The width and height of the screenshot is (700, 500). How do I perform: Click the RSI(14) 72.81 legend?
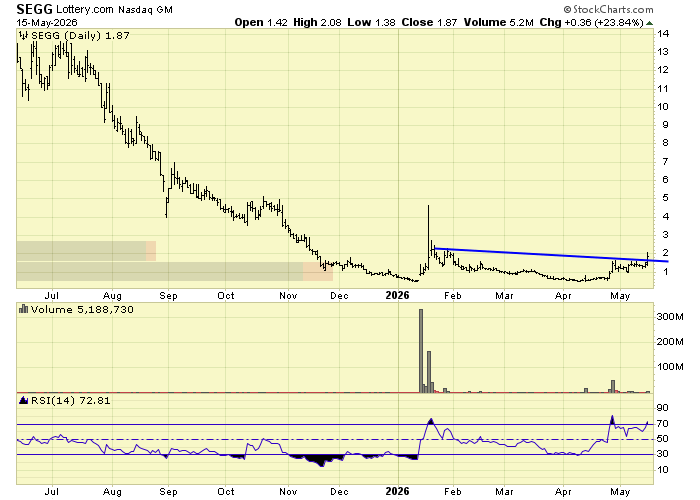[71, 400]
